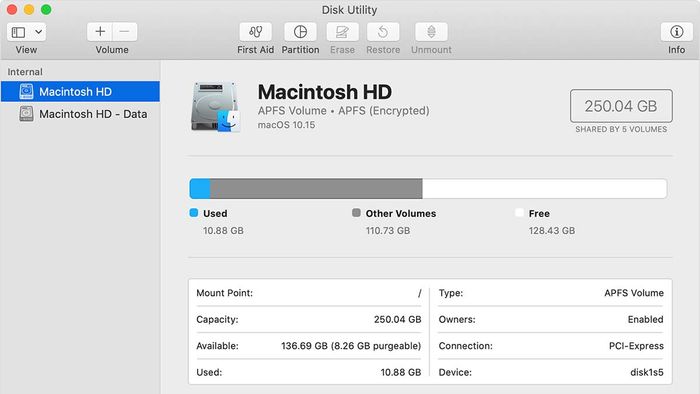Click the green zoom window button

[x=46, y=9]
